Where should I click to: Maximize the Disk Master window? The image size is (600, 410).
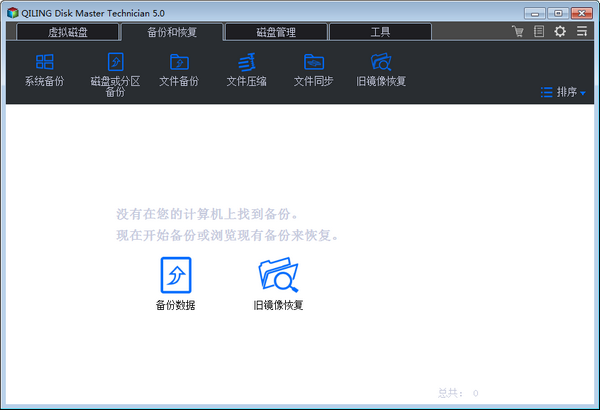[x=557, y=12]
